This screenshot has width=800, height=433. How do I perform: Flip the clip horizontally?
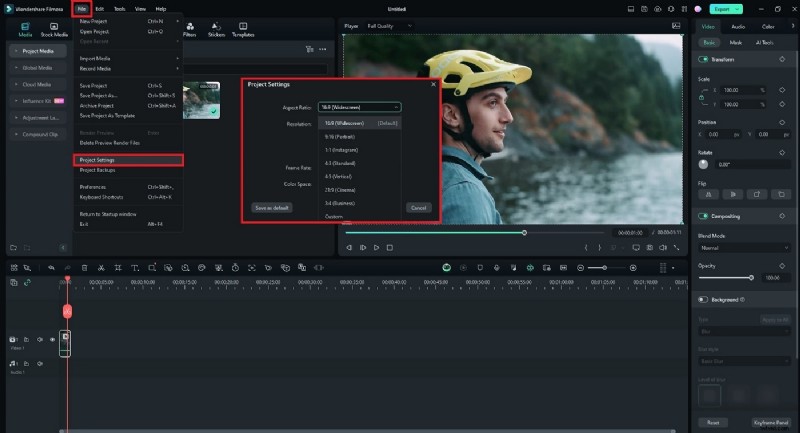tap(709, 194)
